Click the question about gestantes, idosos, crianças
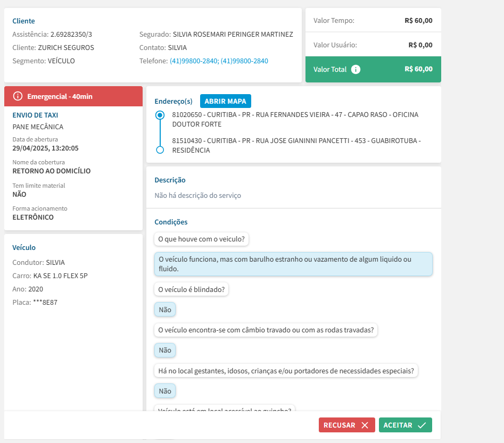This screenshot has width=504, height=443. point(286,371)
